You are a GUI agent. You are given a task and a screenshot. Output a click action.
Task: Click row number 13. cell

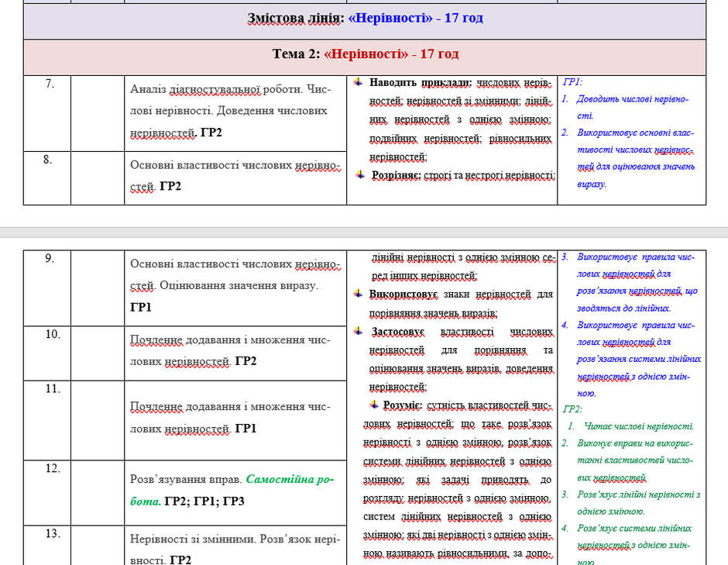pyautogui.click(x=47, y=546)
